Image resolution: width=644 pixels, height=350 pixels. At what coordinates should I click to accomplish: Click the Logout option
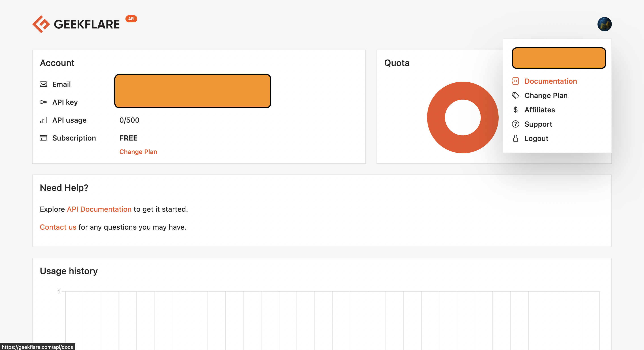[x=536, y=138]
